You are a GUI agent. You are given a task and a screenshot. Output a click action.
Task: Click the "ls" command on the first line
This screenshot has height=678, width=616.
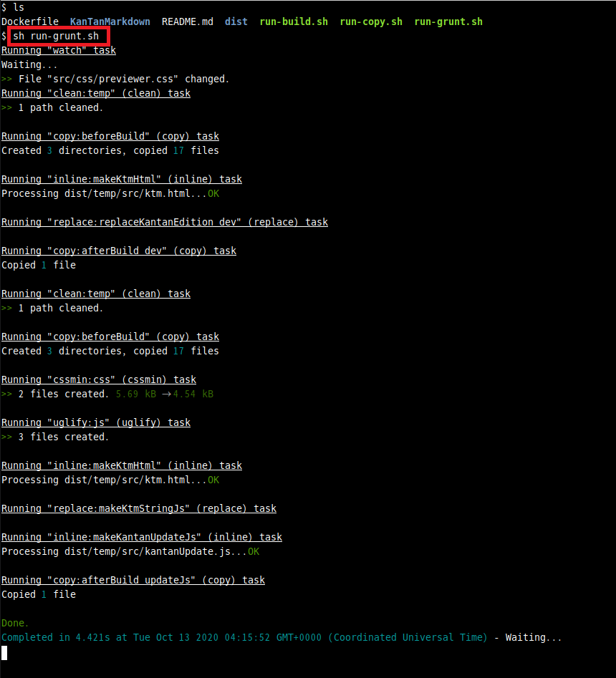click(x=19, y=7)
